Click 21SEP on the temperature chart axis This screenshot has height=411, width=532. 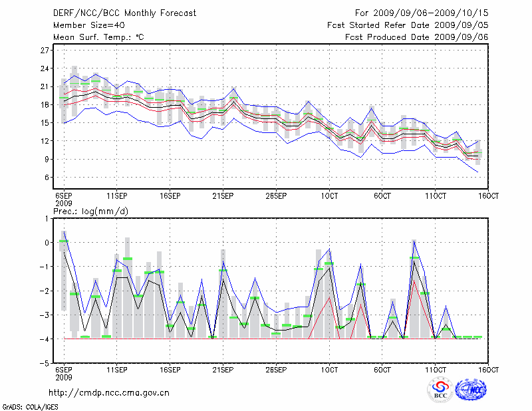[x=222, y=196]
